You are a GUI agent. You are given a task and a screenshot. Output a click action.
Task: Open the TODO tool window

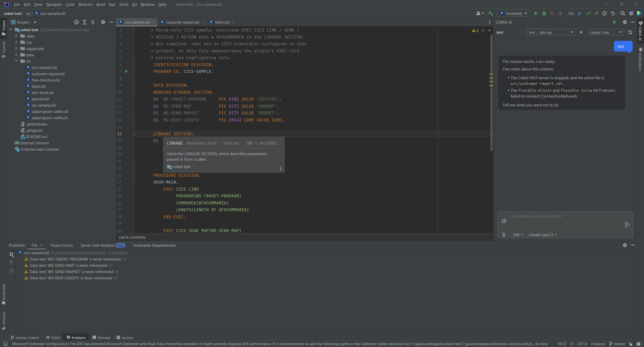pyautogui.click(x=53, y=338)
